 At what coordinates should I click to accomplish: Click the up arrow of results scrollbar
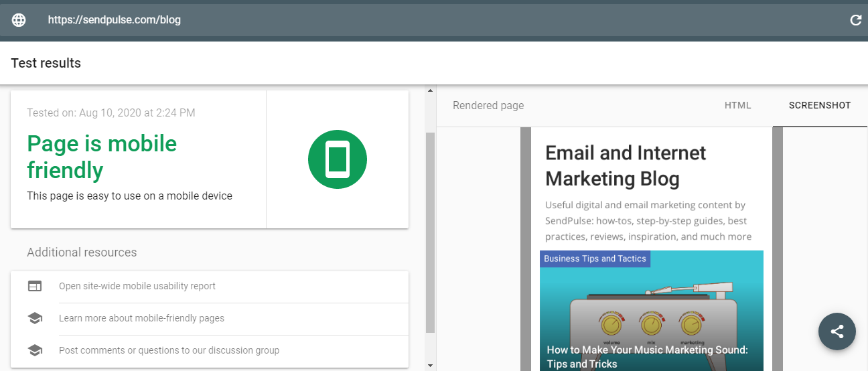click(x=430, y=90)
